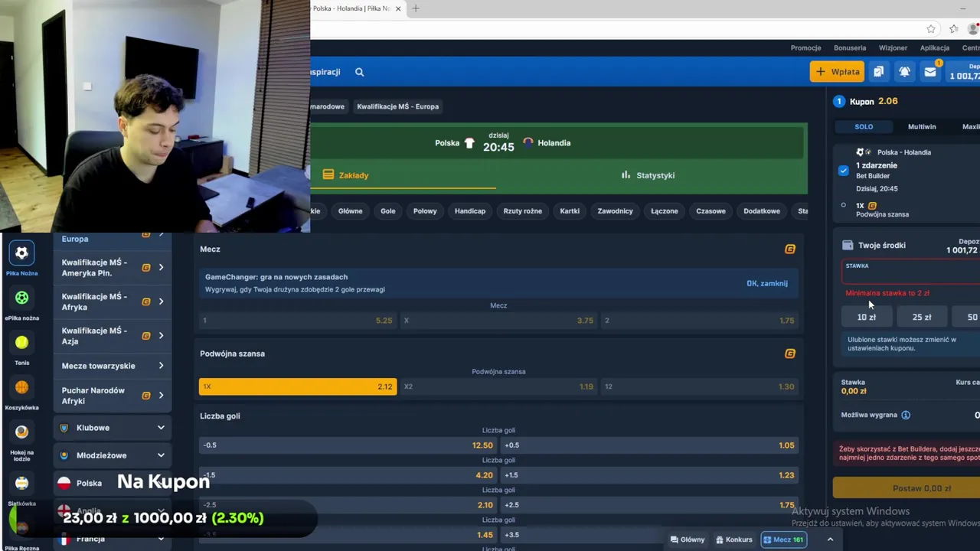The image size is (980, 551).
Task: Click the Wpłata deposit button
Action: coord(837,72)
